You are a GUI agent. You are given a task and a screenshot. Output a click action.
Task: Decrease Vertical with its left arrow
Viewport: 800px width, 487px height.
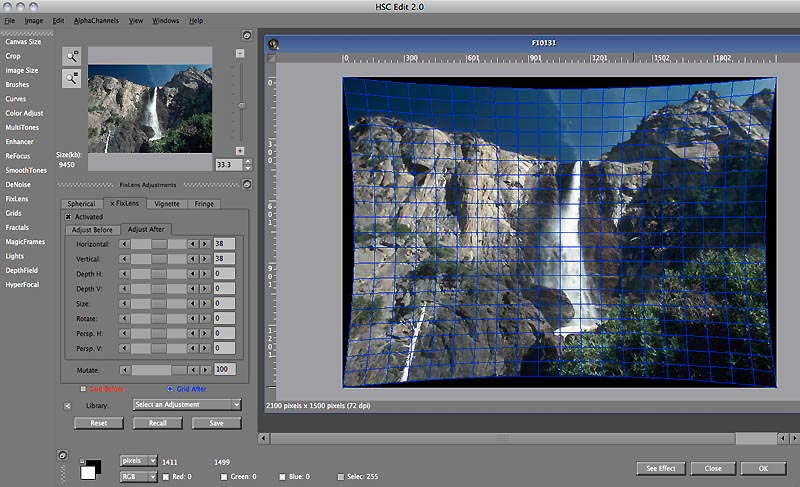[124, 259]
